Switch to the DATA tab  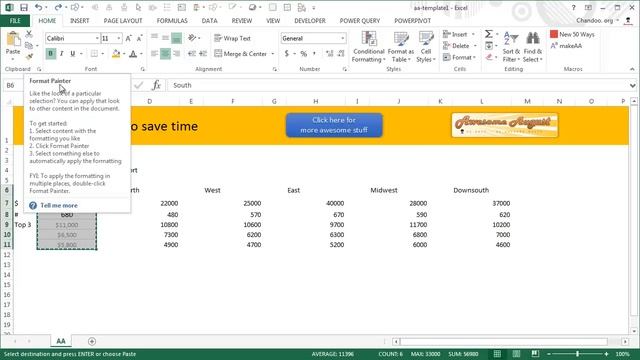[209, 20]
